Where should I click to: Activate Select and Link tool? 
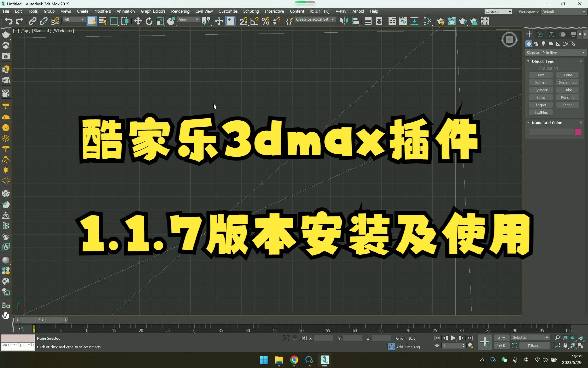pos(32,21)
